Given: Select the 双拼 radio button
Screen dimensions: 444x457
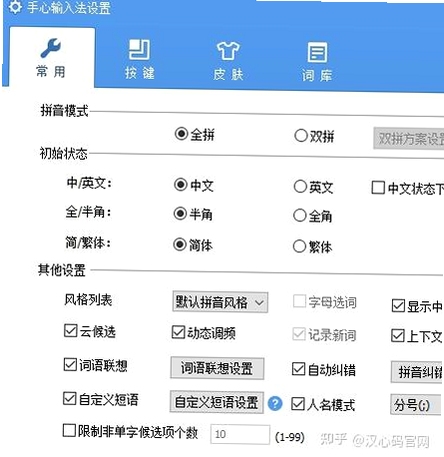Looking at the screenshot, I should tap(301, 136).
